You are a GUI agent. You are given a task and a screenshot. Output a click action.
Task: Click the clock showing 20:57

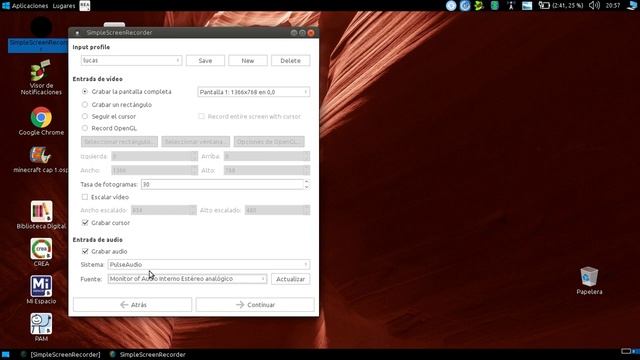coord(613,5)
